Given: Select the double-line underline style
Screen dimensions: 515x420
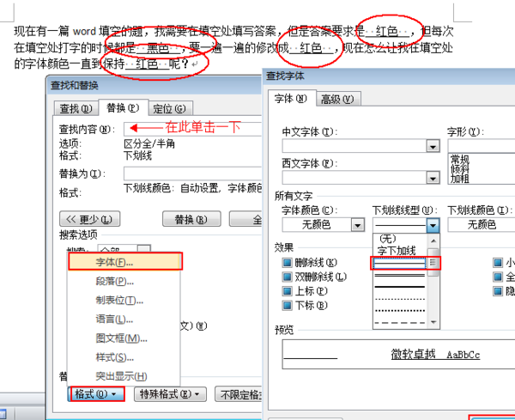Looking at the screenshot, I should click(x=400, y=276).
